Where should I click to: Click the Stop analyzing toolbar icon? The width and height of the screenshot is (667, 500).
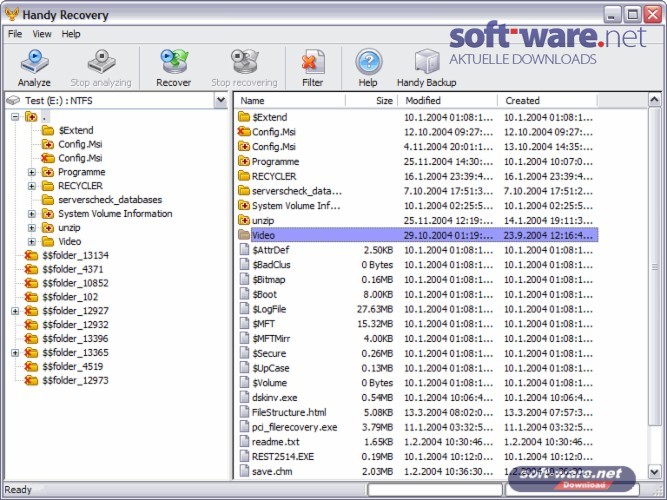[101, 62]
